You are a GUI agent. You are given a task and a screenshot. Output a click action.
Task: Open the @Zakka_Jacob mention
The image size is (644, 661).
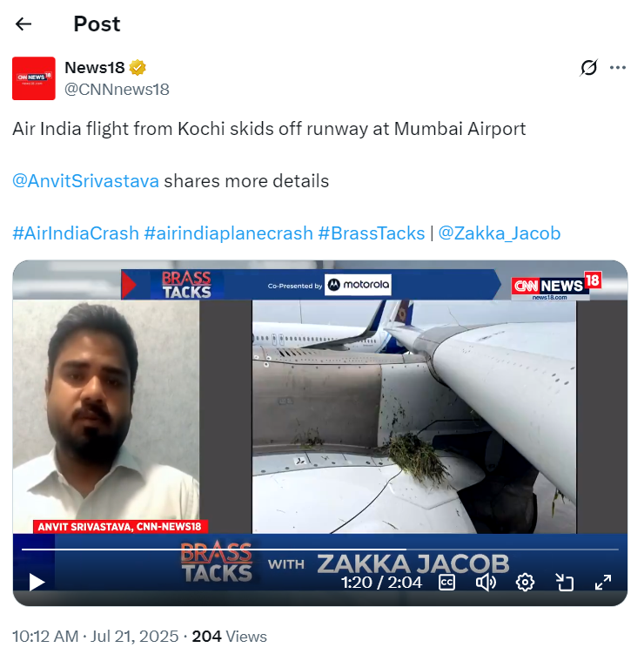(x=500, y=233)
